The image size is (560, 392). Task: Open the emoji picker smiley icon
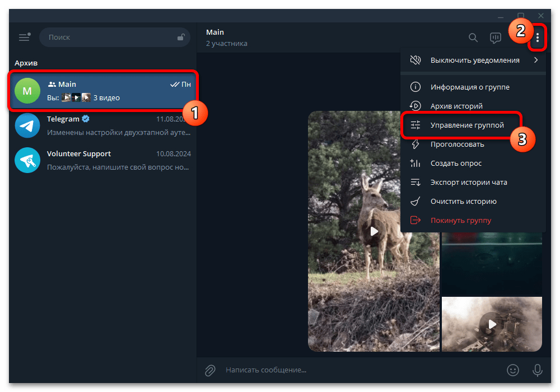pos(512,370)
